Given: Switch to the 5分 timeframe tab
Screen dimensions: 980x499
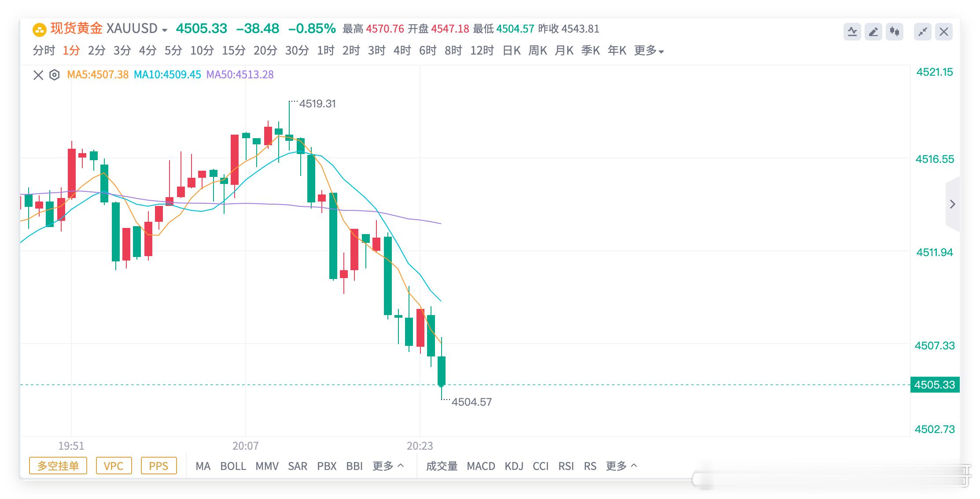Looking at the screenshot, I should (x=173, y=51).
